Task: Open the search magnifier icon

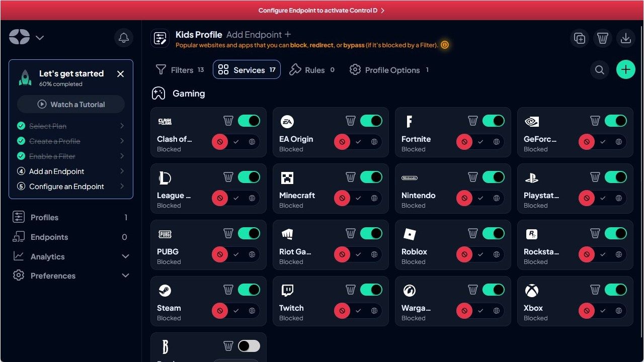Action: (600, 70)
